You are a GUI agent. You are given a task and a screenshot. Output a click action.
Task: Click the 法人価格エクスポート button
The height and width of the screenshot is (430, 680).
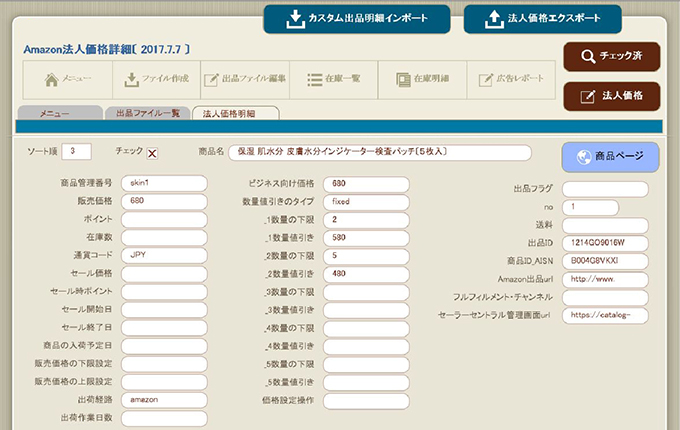(543, 19)
